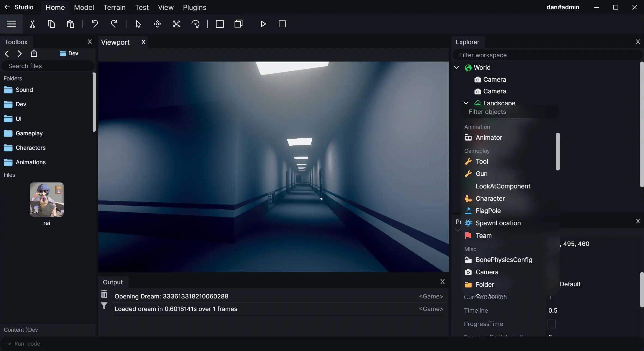
Task: Click the output filter funnel icon
Action: 104,306
